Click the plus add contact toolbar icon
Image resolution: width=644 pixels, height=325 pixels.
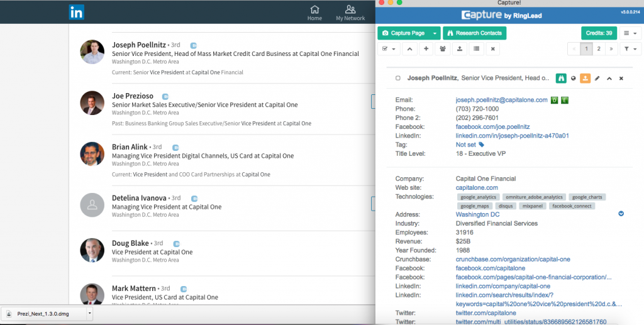pyautogui.click(x=426, y=49)
